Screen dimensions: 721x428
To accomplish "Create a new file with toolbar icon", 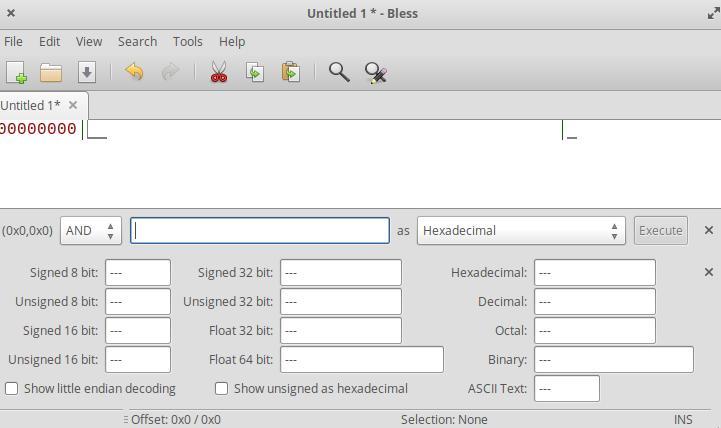I will coord(16,72).
